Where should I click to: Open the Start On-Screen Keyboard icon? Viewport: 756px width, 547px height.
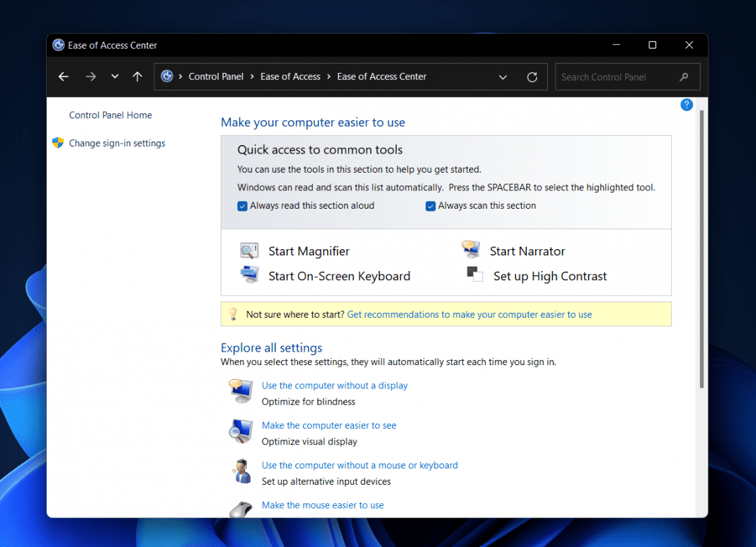pyautogui.click(x=249, y=275)
